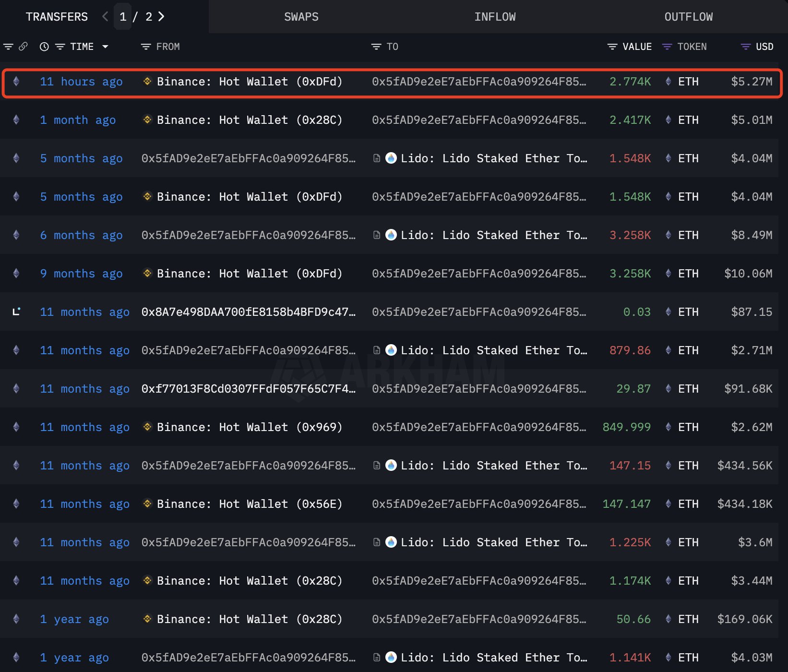
Task: Click the USD column filter icon
Action: tap(745, 47)
